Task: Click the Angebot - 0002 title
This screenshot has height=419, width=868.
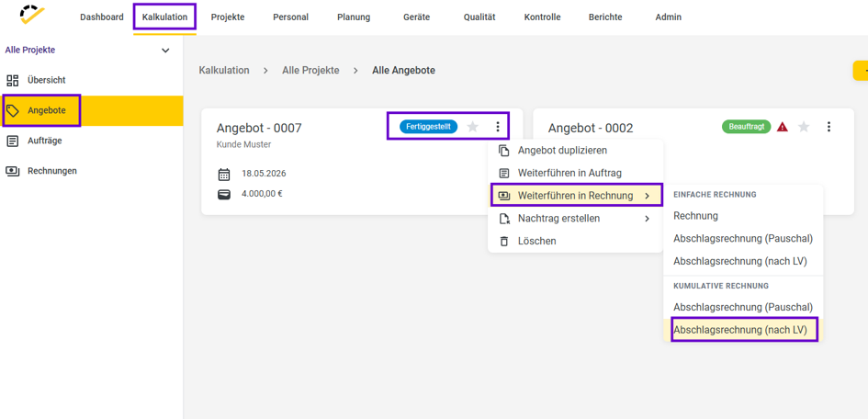Action: tap(591, 129)
